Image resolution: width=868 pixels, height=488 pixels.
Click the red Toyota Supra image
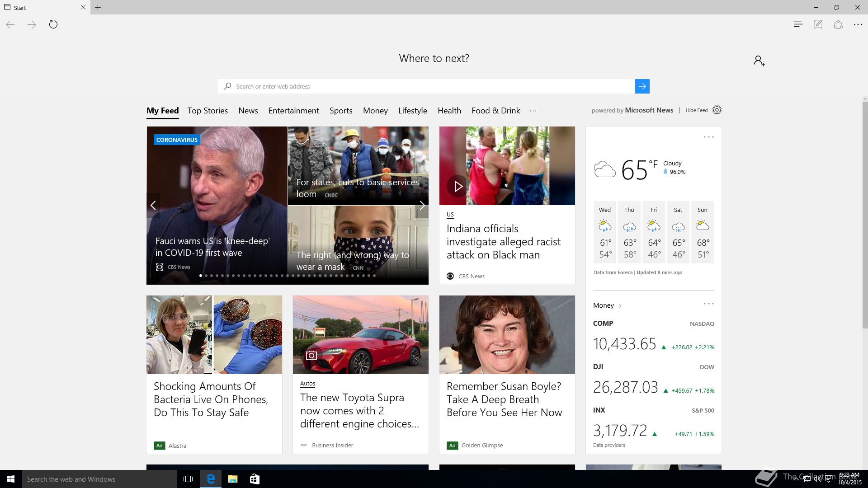click(360, 335)
